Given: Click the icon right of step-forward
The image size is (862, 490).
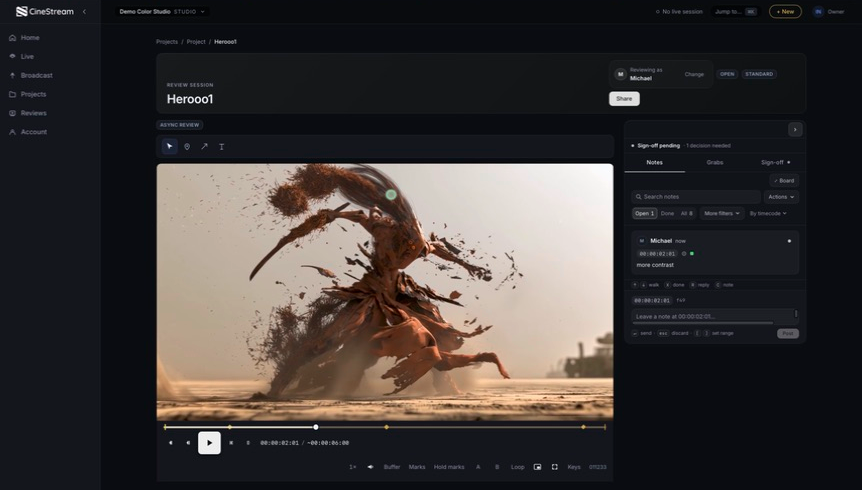Looking at the screenshot, I should pyautogui.click(x=248, y=443).
